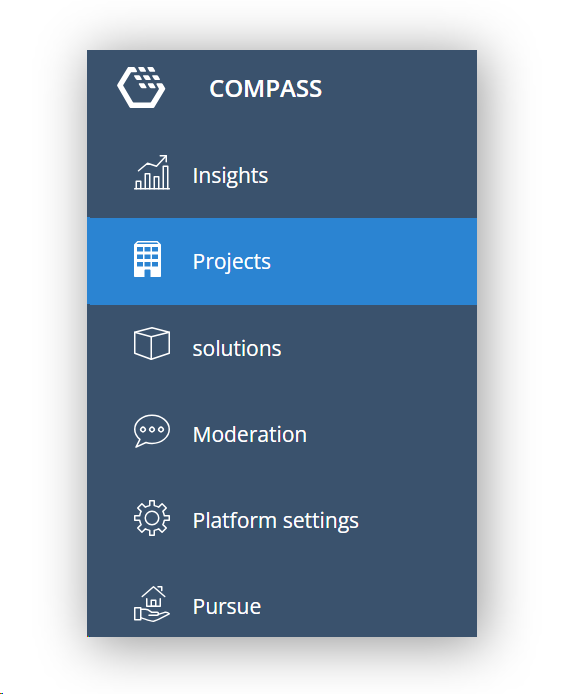Click the Compass hexagon logo icon
This screenshot has width=579, height=694.
pyautogui.click(x=141, y=87)
